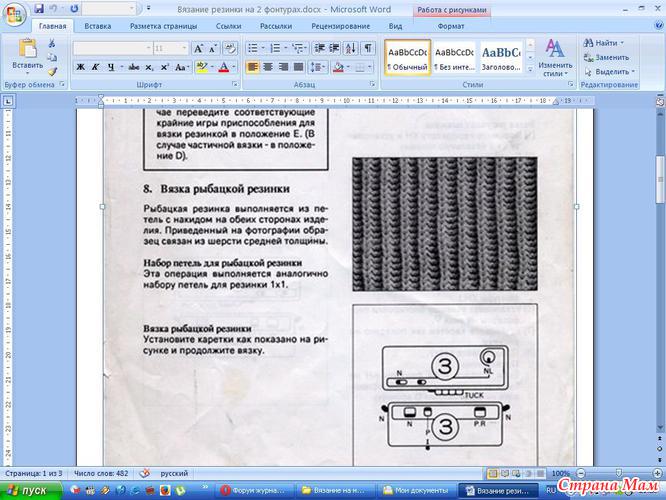
Task: Apply the Заголовок style
Action: coord(501,58)
